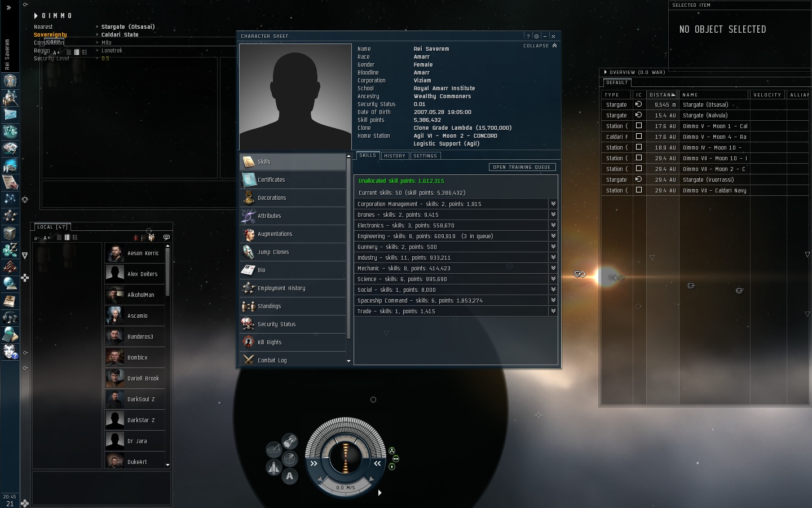The width and height of the screenshot is (812, 508).
Task: Decrease font size with 'a-' in Local chat
Action: pyautogui.click(x=37, y=238)
